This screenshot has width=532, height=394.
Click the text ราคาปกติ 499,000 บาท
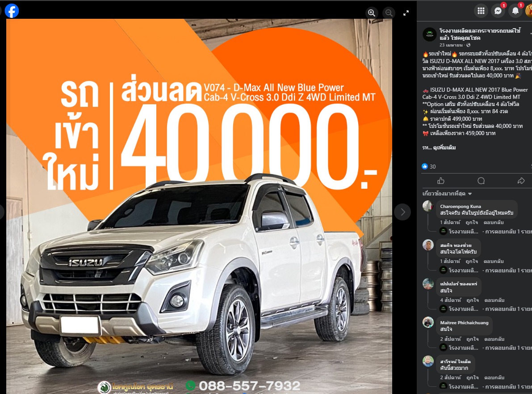click(456, 119)
